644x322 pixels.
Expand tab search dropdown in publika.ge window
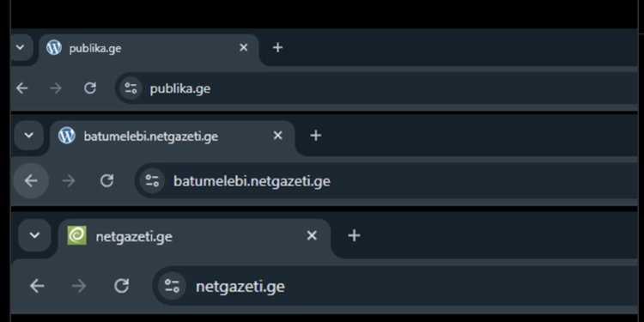21,47
